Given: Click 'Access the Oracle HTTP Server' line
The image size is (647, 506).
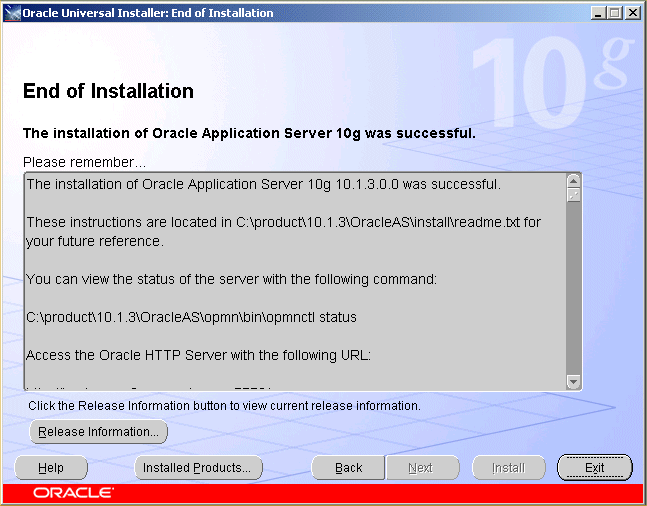Looking at the screenshot, I should pos(198,355).
